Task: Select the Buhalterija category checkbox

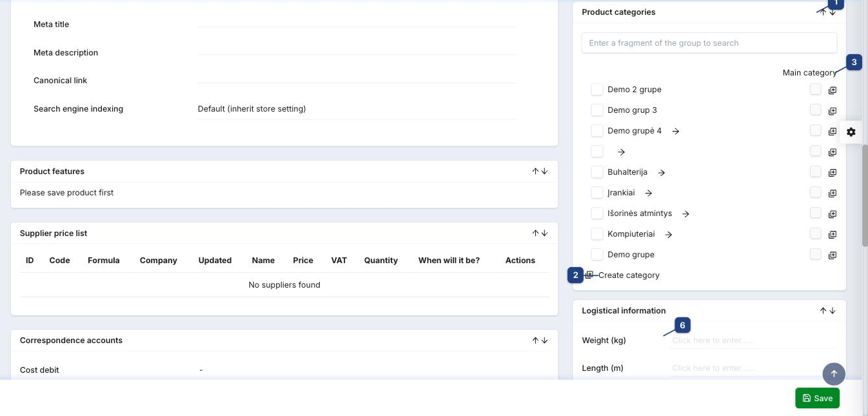Action: [597, 172]
